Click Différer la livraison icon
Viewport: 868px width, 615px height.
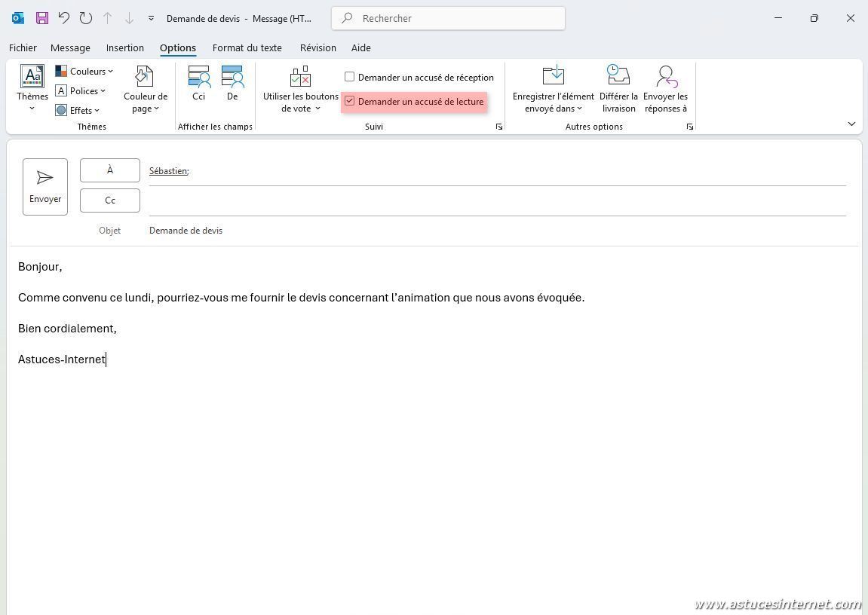point(618,88)
